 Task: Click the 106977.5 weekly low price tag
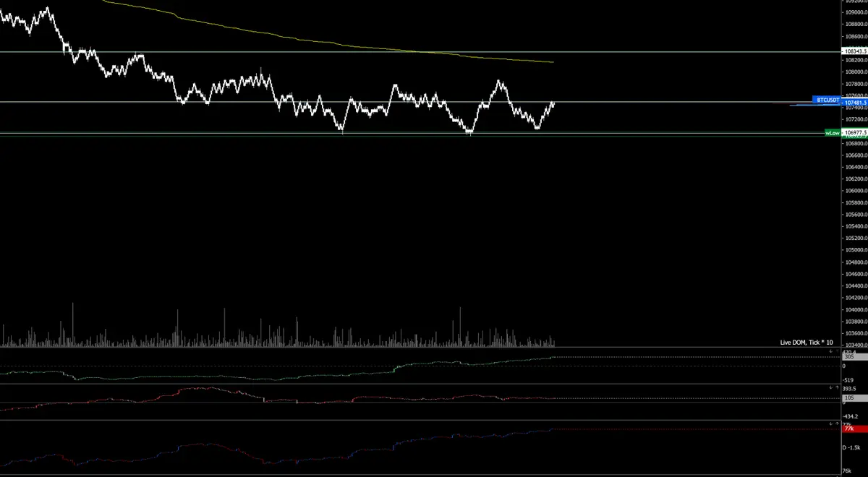click(855, 133)
